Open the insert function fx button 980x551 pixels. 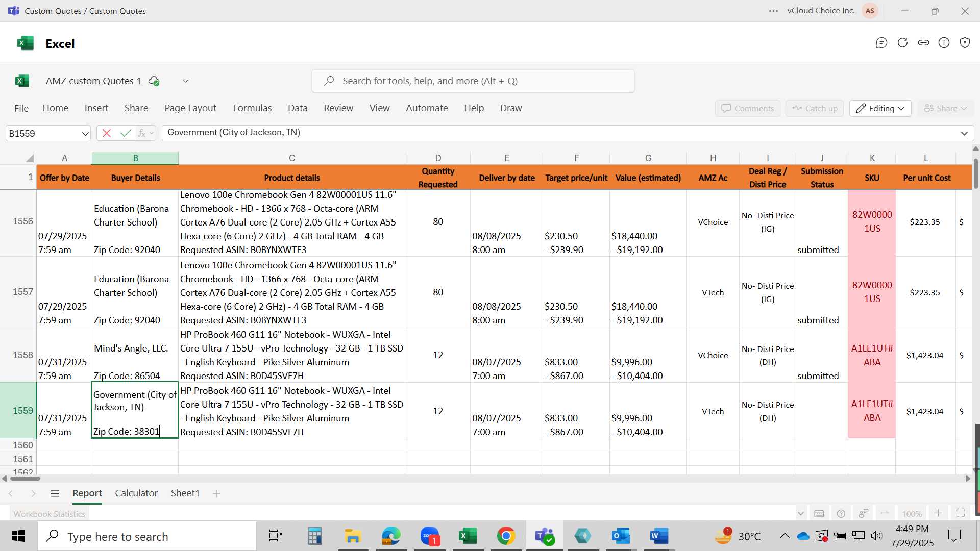[142, 133]
